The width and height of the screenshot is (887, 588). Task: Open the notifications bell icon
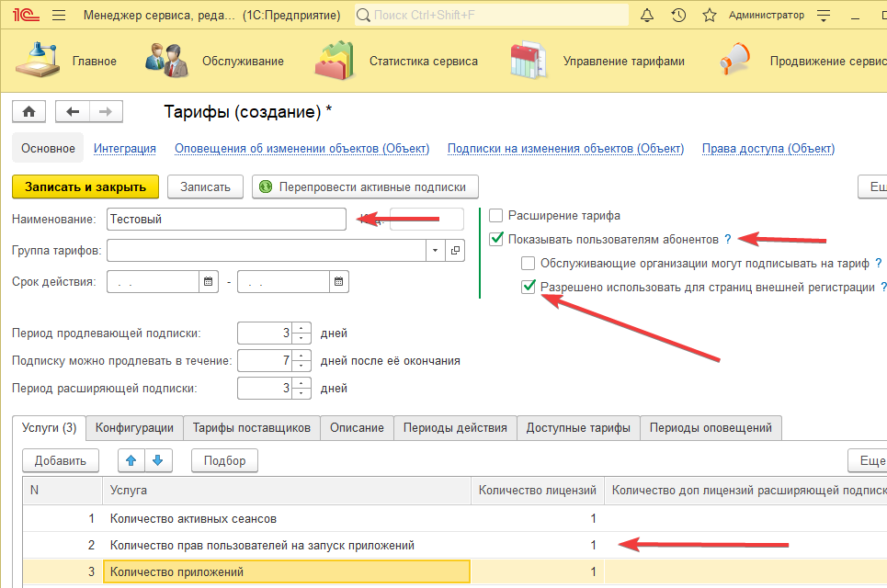click(x=647, y=16)
